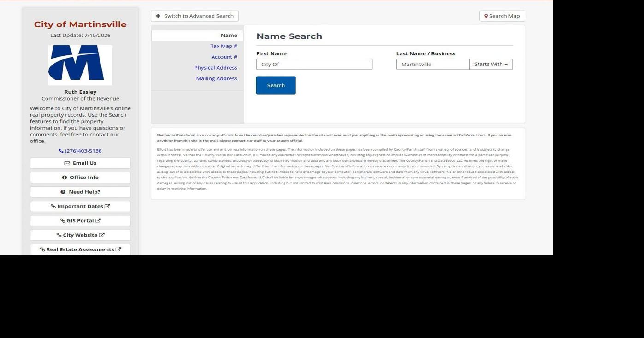
Task: Click the plus icon on Switch to Advanced Search
Action: coord(158,16)
